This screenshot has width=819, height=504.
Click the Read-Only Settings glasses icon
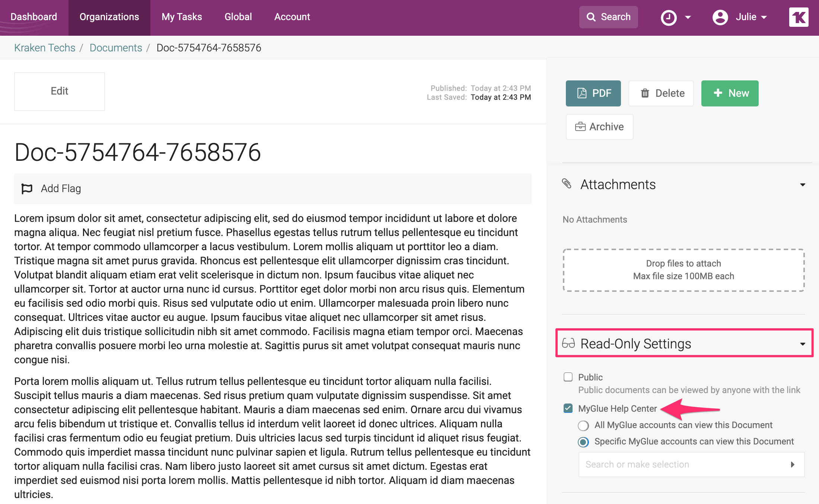568,343
